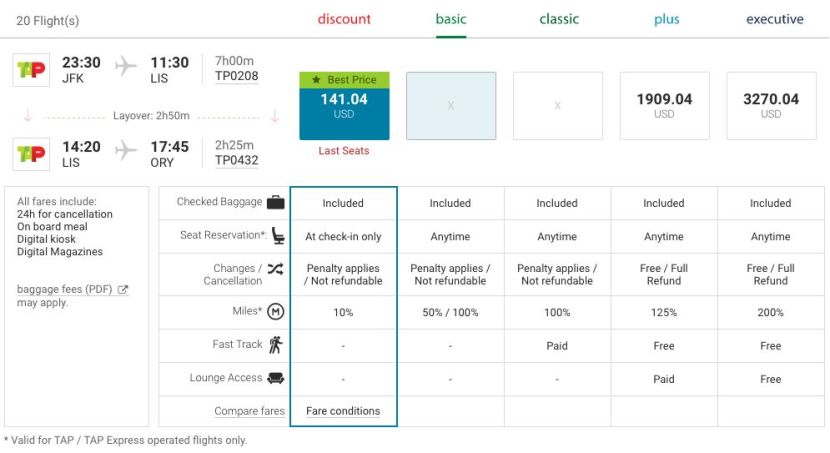Click the airplane icon between LIS and ORY
Screen dimensions: 830x453
pos(125,150)
